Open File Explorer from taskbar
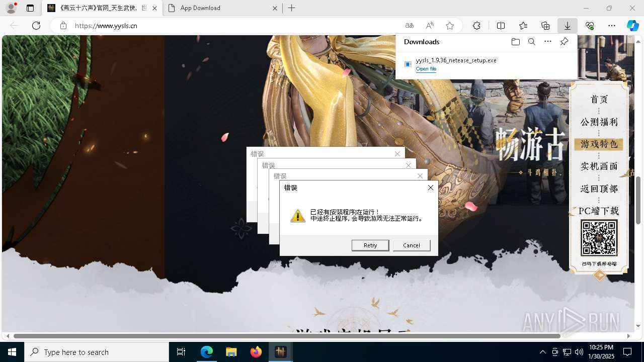 (231, 352)
